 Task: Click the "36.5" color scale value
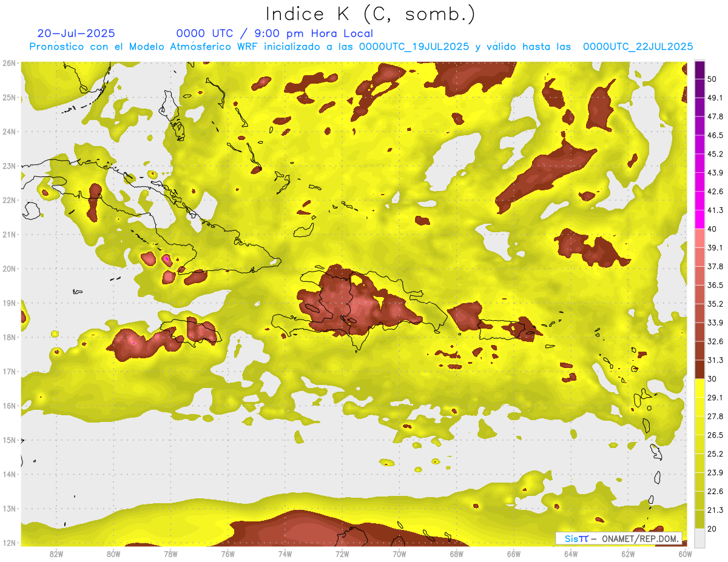(715, 285)
